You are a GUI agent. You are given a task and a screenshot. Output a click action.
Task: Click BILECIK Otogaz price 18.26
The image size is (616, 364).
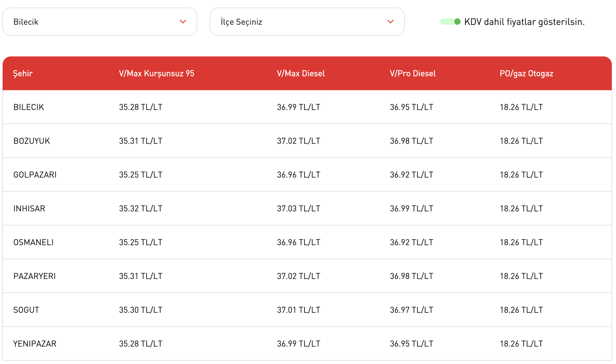[x=521, y=107]
